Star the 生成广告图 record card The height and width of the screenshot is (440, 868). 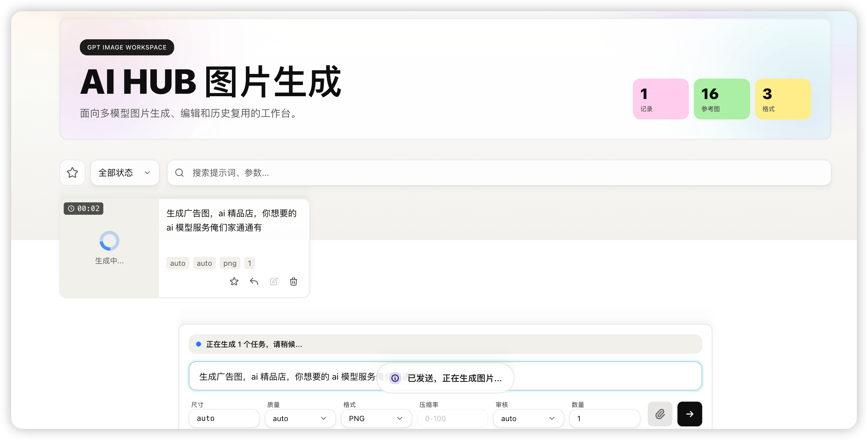234,282
